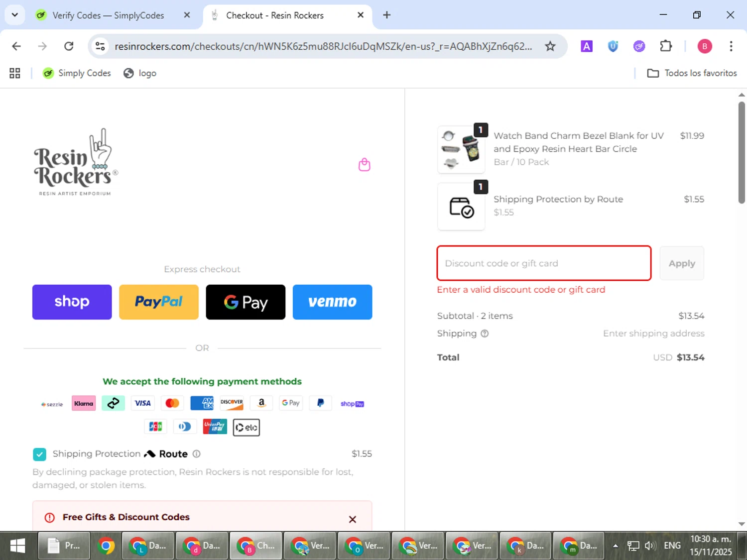Open the Bitwarden shield extension icon
The image size is (747, 560).
613,46
